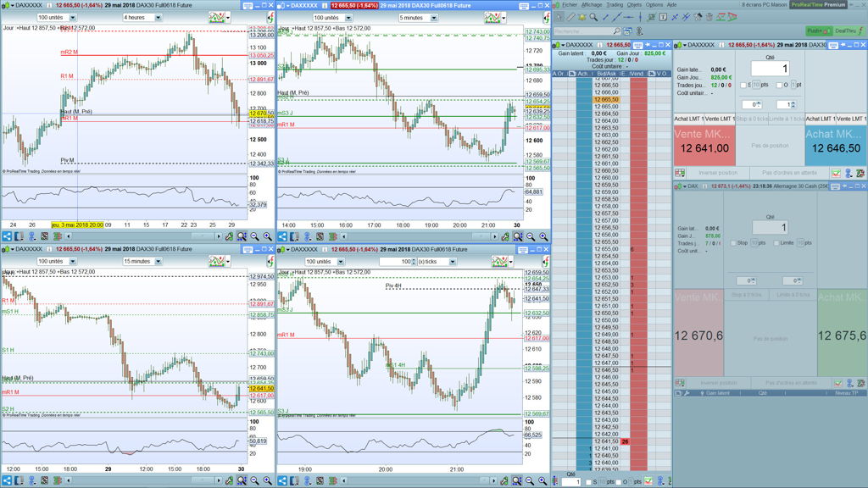The height and width of the screenshot is (488, 868).
Task: Click zoom out magnifier under 4 heures chart
Action: point(254,236)
